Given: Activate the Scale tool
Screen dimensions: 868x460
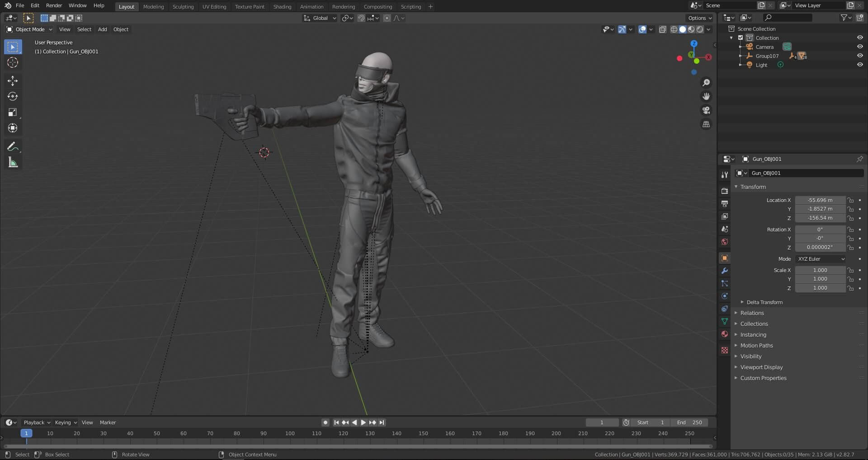Looking at the screenshot, I should tap(13, 112).
